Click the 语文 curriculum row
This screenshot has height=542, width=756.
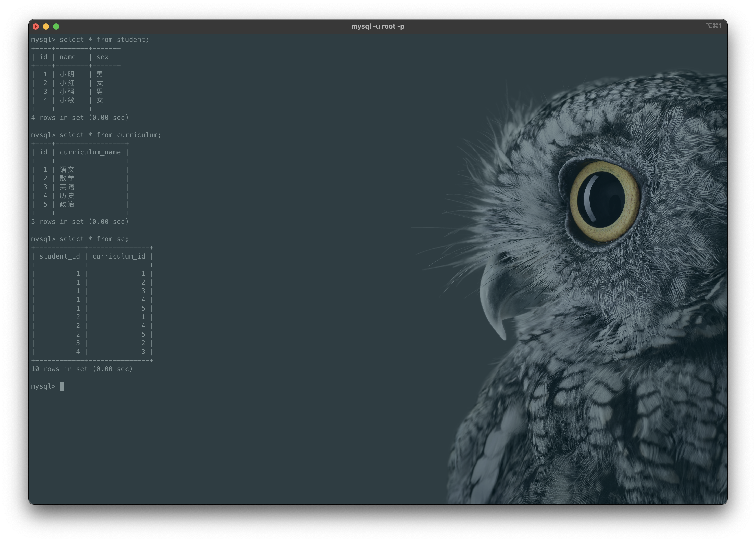[x=67, y=170]
